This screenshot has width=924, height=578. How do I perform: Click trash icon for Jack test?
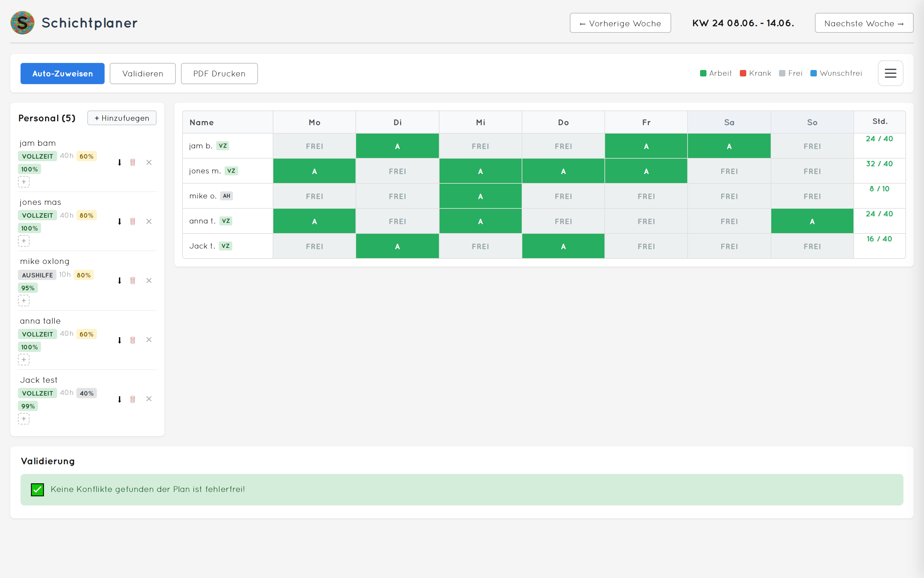[x=133, y=399]
